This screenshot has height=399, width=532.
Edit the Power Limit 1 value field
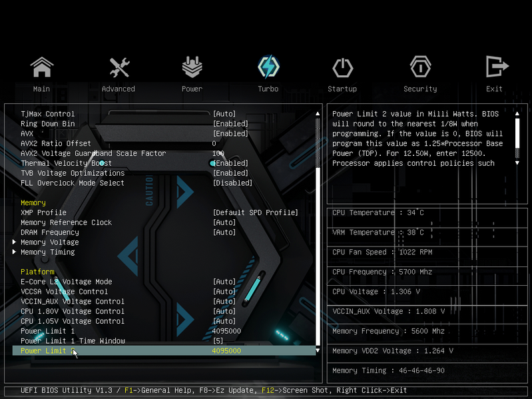coord(226,331)
